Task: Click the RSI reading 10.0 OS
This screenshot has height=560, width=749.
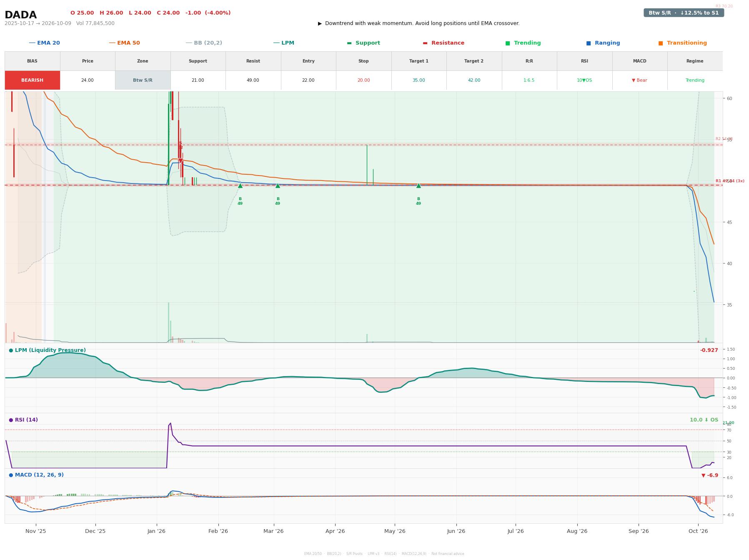Action: pyautogui.click(x=704, y=420)
